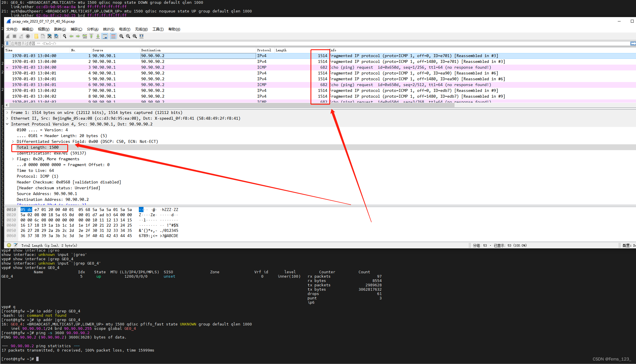This screenshot has width=636, height=364.
Task: Click the display filter bookmark button
Action: [8, 43]
